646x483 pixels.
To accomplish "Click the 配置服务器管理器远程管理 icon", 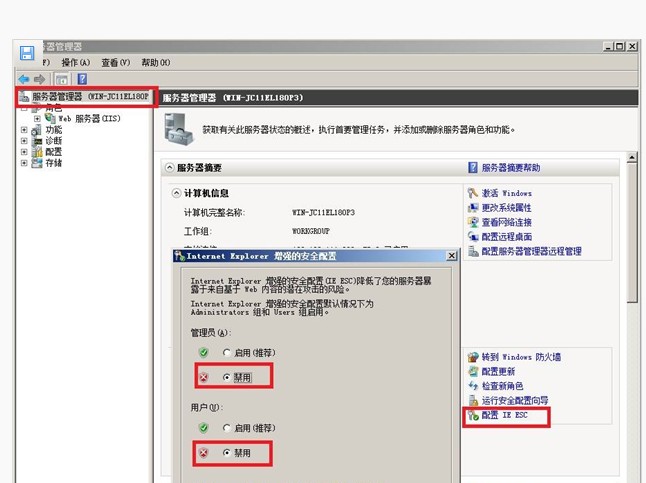I will coord(473,251).
